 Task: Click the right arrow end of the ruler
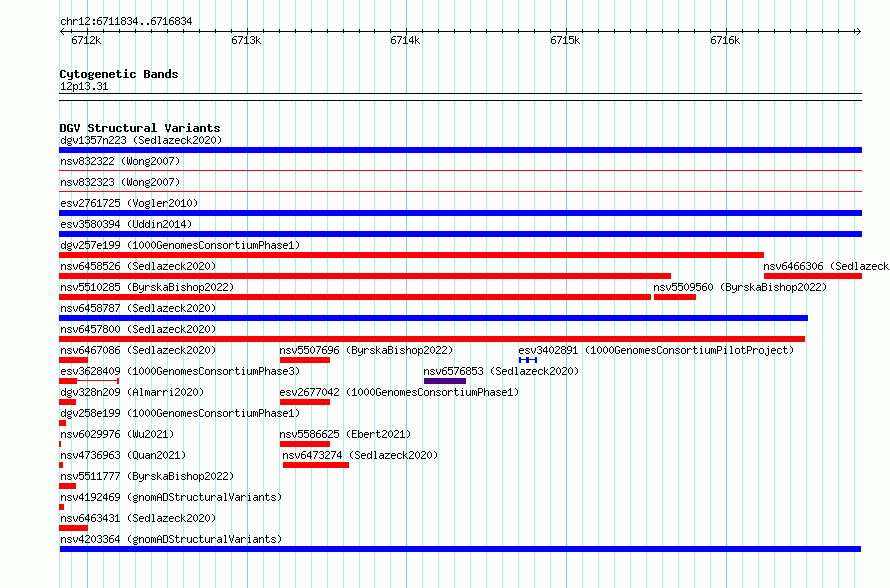pos(858,31)
